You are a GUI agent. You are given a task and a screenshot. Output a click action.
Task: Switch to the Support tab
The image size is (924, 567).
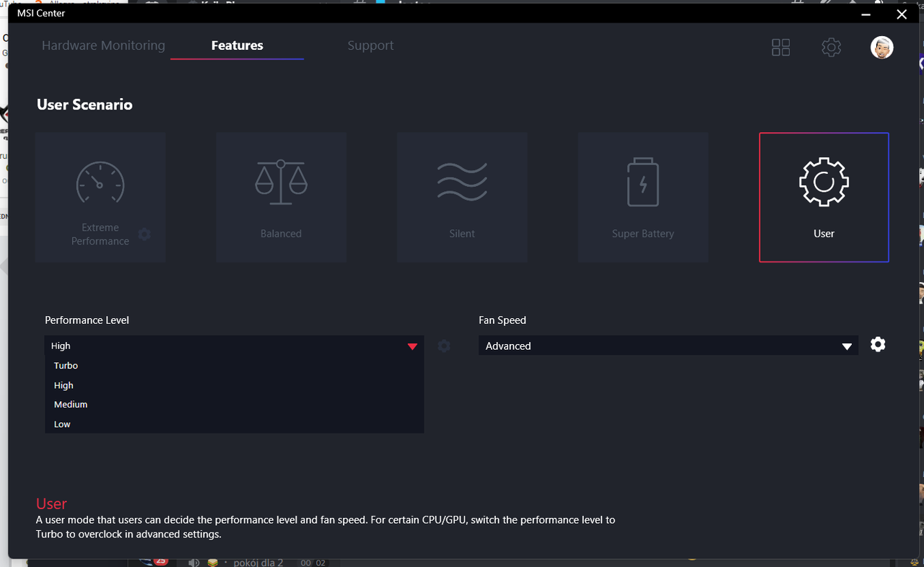coord(370,45)
